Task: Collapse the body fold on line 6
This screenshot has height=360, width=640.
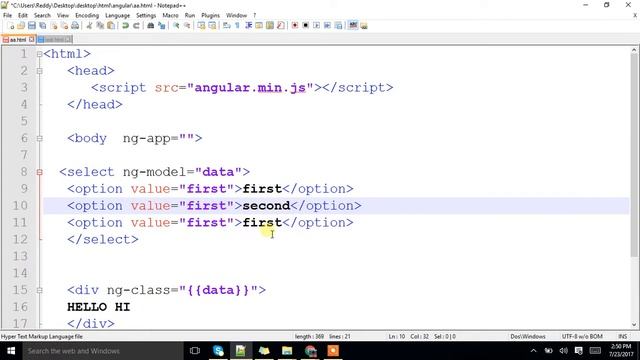Action: [40, 138]
